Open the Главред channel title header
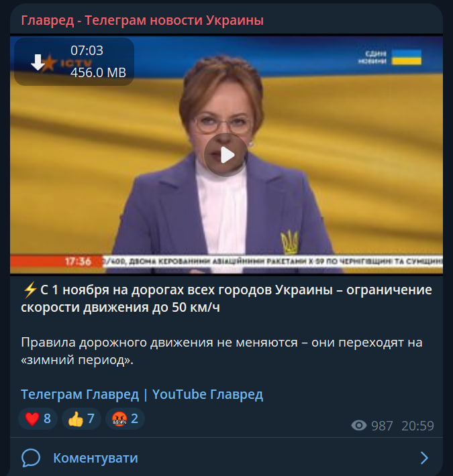 point(142,20)
